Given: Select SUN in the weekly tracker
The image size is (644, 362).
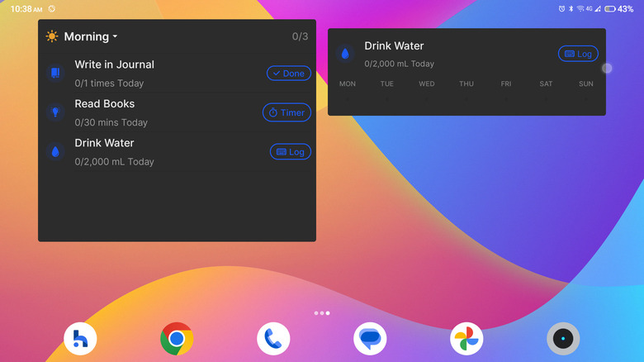Looking at the screenshot, I should (585, 84).
